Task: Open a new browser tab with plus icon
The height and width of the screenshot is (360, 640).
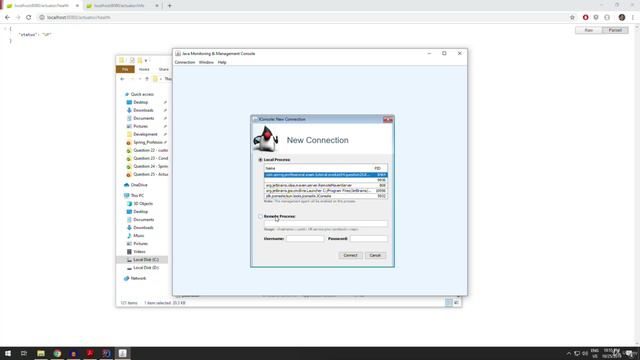Action: (169, 6)
